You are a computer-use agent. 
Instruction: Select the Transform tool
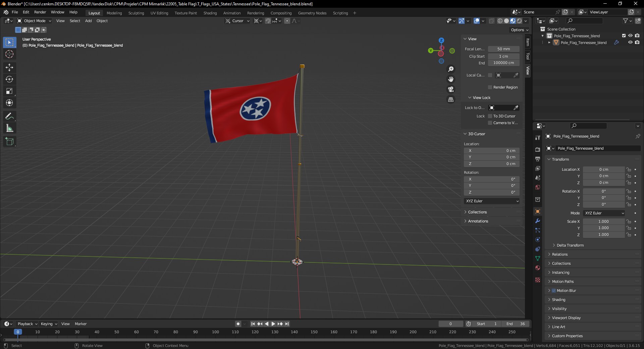click(x=9, y=103)
